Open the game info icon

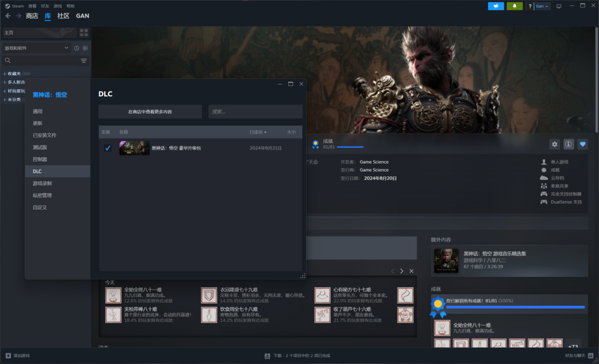pyautogui.click(x=568, y=144)
